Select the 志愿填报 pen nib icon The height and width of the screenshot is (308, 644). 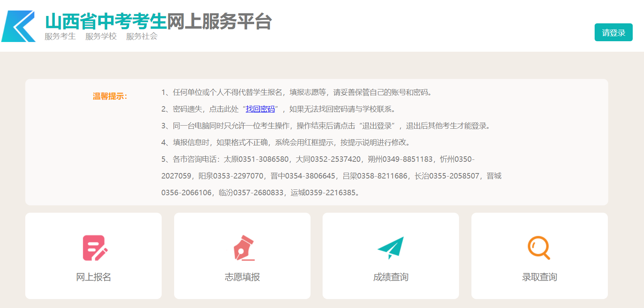(x=244, y=248)
